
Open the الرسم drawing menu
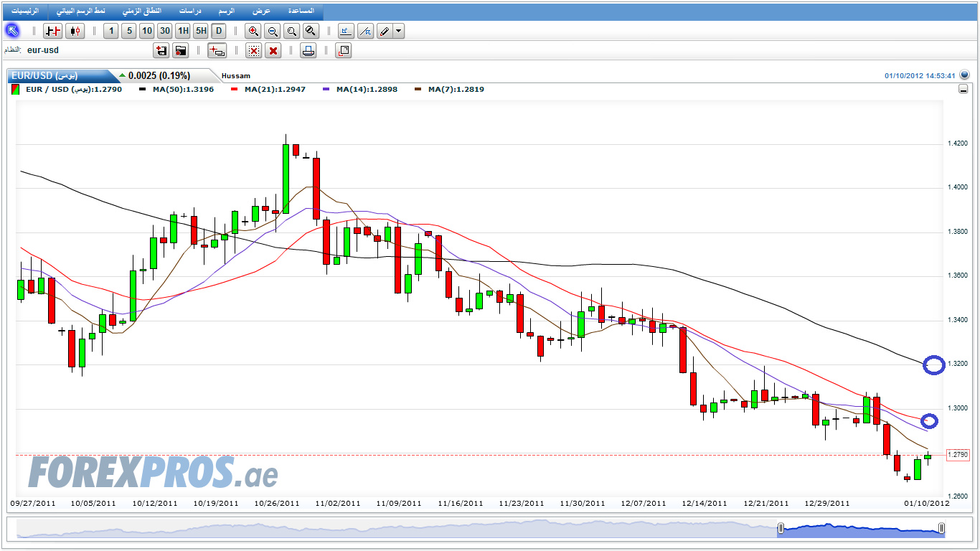(x=226, y=11)
